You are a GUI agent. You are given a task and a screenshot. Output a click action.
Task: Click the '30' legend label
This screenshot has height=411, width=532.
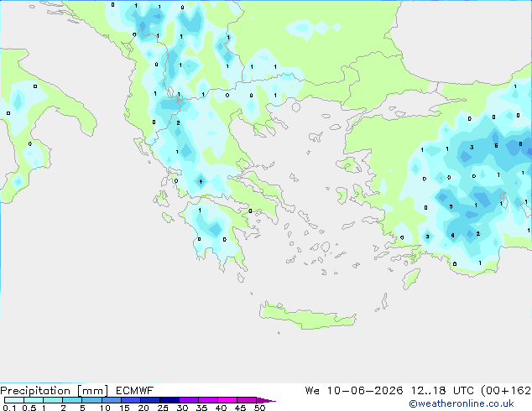pos(182,408)
